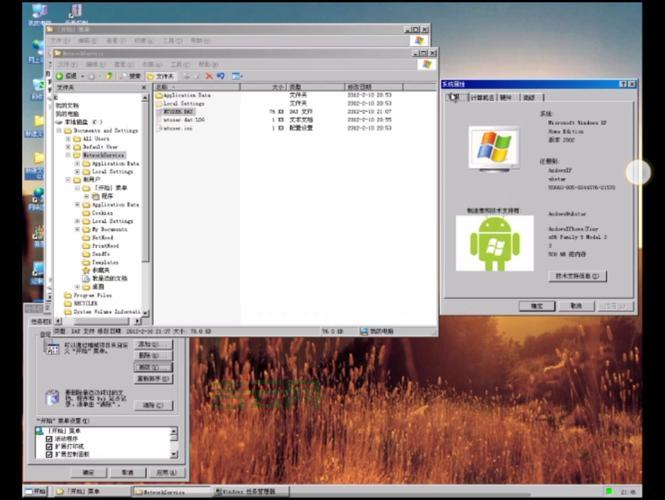665x500 pixels.
Task: Expand the All Users tree node
Action: pos(68,139)
